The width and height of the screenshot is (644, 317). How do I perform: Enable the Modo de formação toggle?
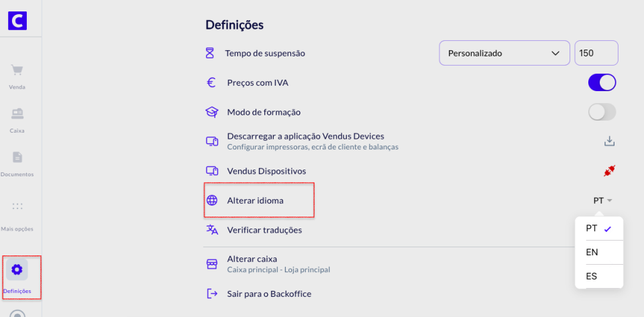tap(602, 112)
